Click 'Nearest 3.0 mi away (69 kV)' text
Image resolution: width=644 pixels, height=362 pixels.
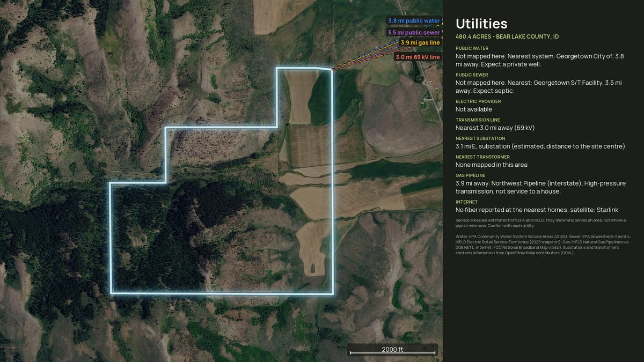(495, 128)
